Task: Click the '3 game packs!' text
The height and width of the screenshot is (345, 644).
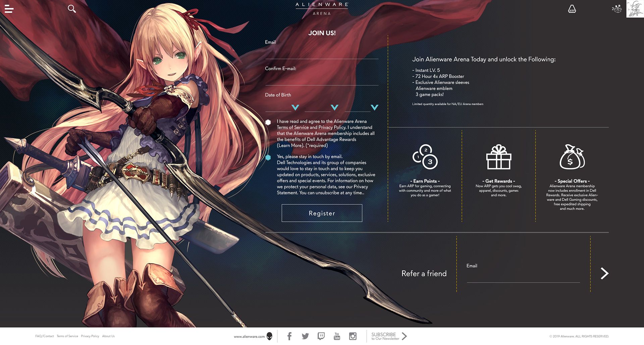Action: 430,94
